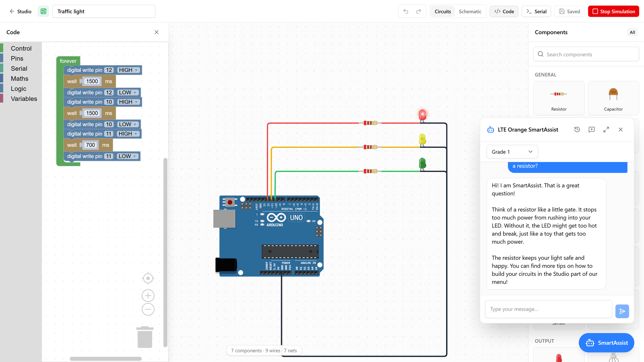Open HIGH dropdown on first pin 12 block
Screen dimensions: 644x362
128,70
